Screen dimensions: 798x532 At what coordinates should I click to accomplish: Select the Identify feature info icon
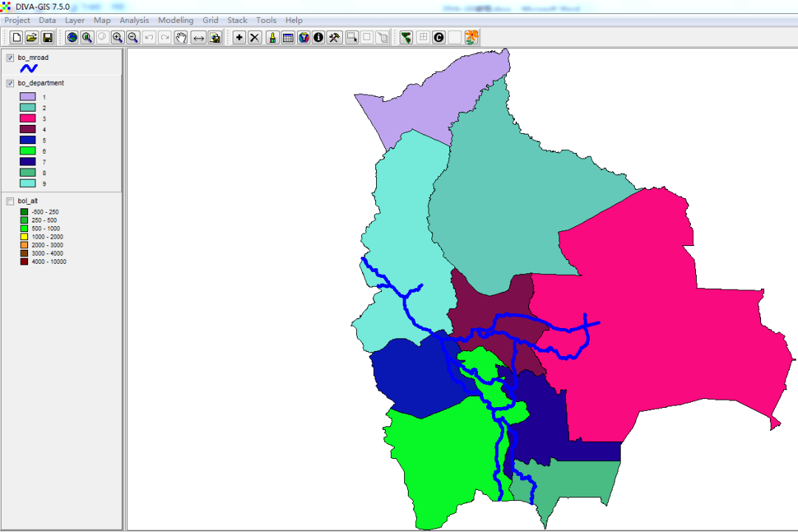pos(318,38)
